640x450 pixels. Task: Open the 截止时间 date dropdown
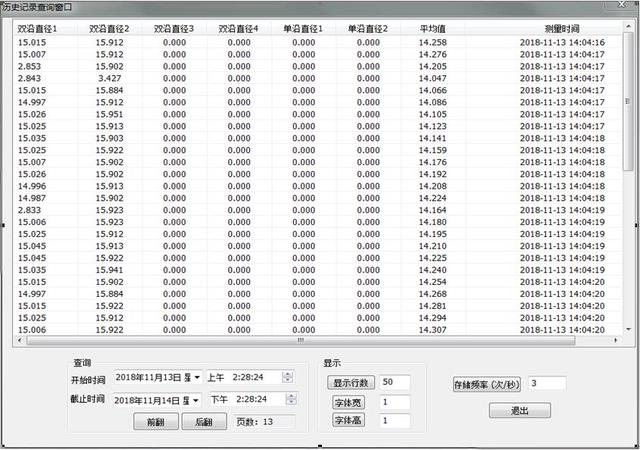point(196,399)
